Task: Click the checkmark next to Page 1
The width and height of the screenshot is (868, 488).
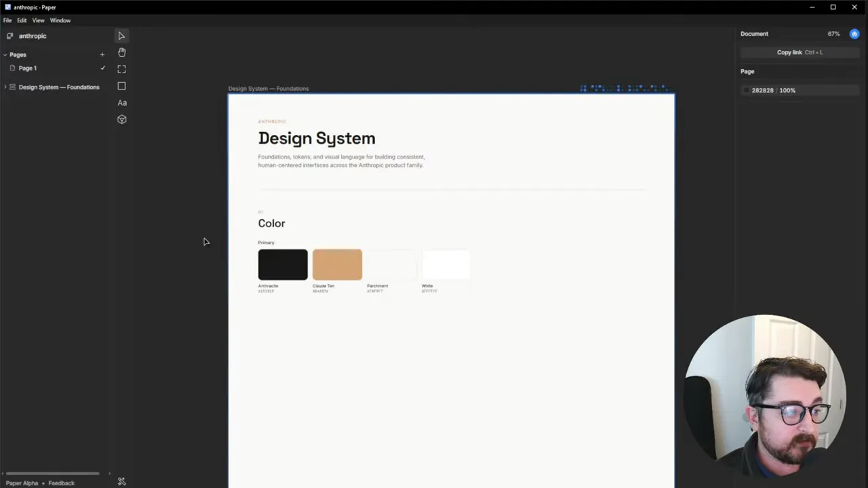Action: [x=102, y=68]
